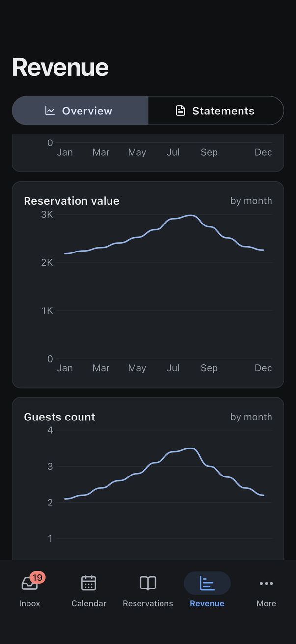Tap the Inbox 19 unread badge
Screen dimensions: 296x644
(37, 577)
